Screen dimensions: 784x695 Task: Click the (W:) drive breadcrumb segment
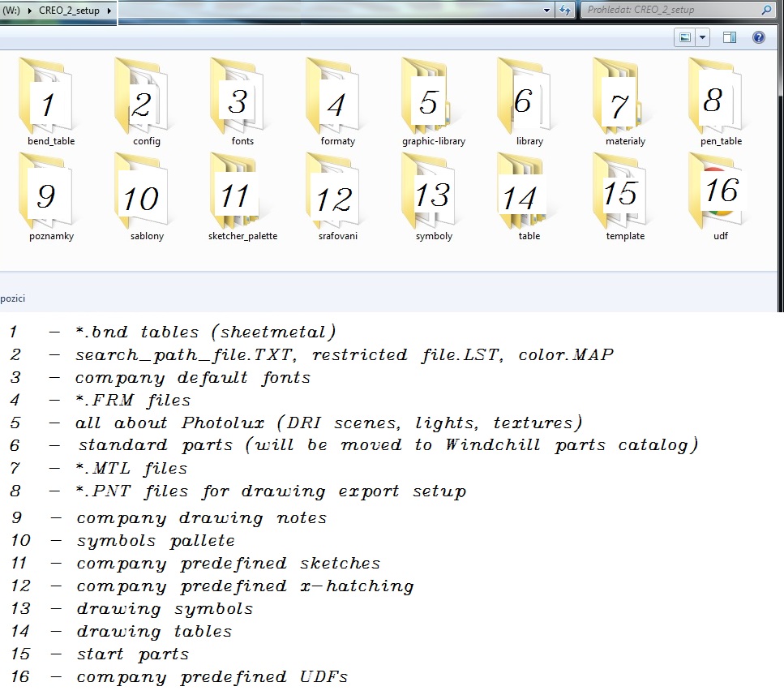11,10
